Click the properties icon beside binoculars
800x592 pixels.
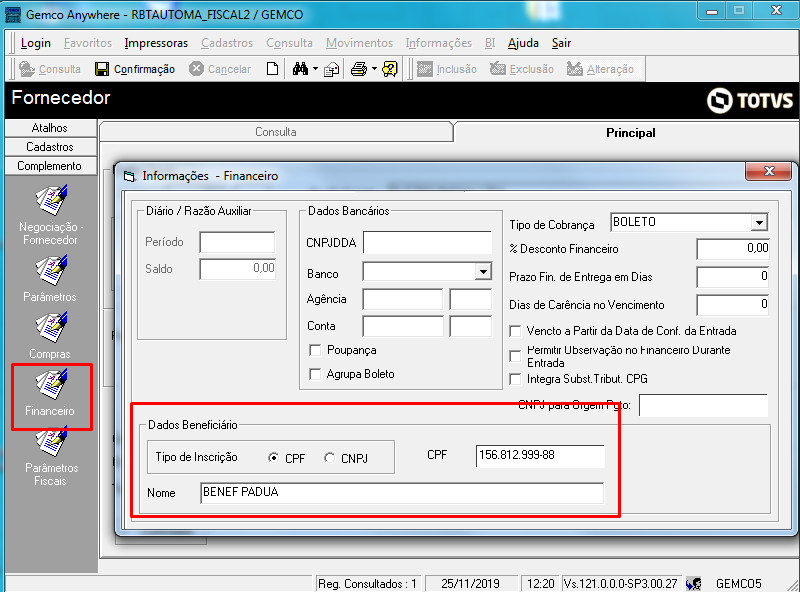pos(332,69)
